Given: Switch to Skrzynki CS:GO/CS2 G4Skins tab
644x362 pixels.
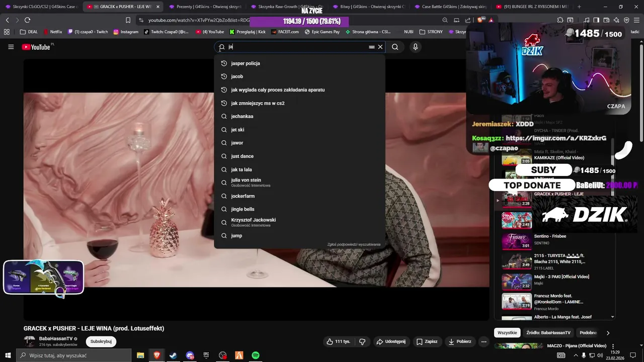Looking at the screenshot, I should 41,7.
